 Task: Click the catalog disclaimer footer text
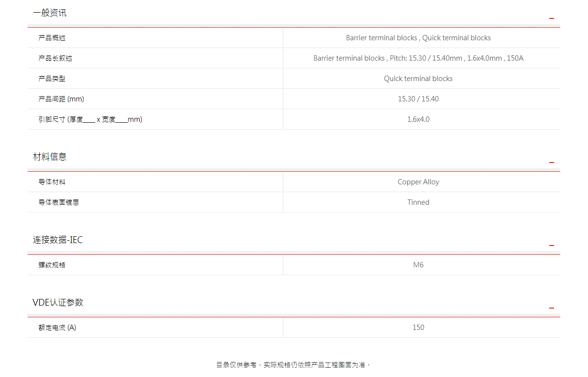[293, 365]
